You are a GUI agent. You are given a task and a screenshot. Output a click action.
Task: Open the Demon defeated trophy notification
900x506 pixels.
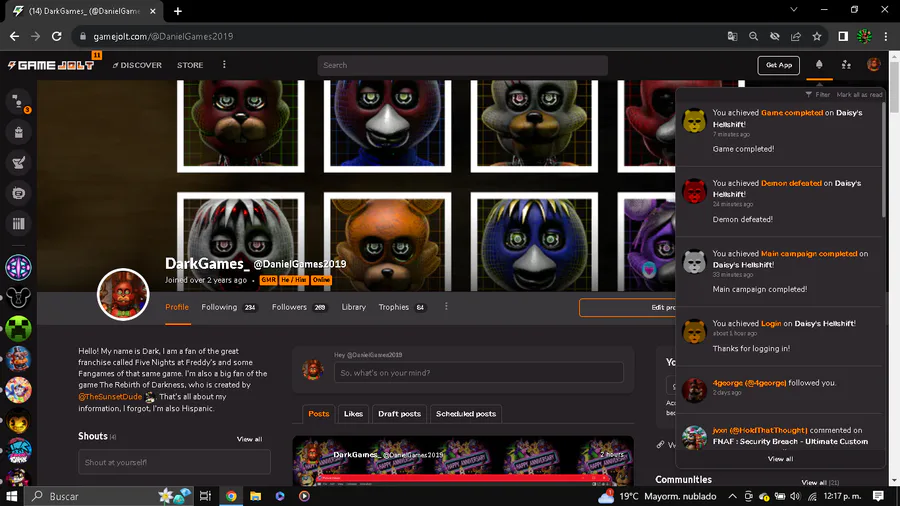(779, 201)
